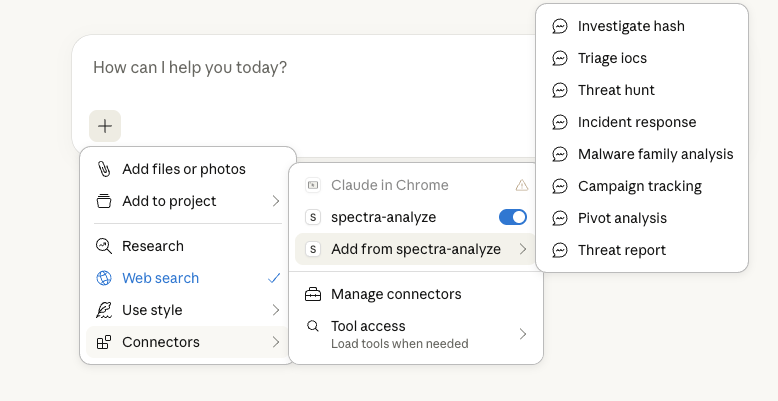This screenshot has height=401, width=778.
Task: Open Manage connectors
Action: click(x=396, y=294)
